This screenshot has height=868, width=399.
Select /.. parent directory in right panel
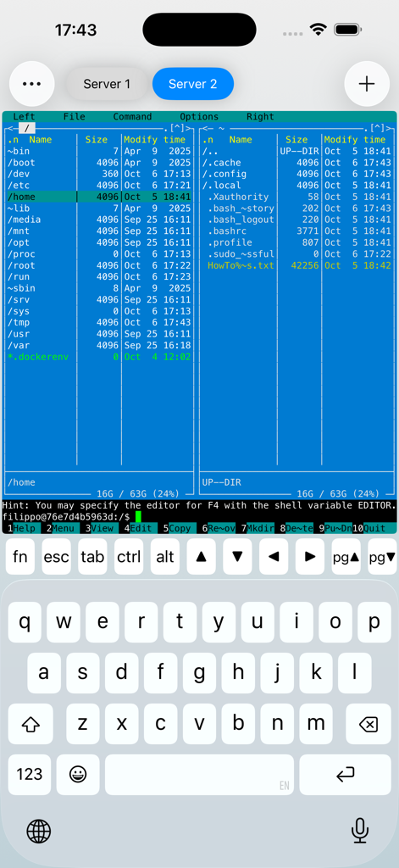(x=296, y=151)
